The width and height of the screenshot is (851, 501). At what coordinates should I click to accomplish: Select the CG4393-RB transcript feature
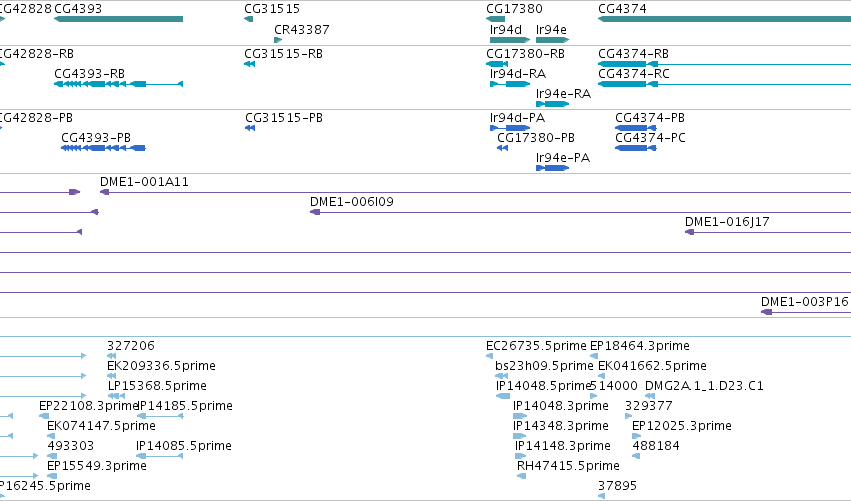(118, 84)
